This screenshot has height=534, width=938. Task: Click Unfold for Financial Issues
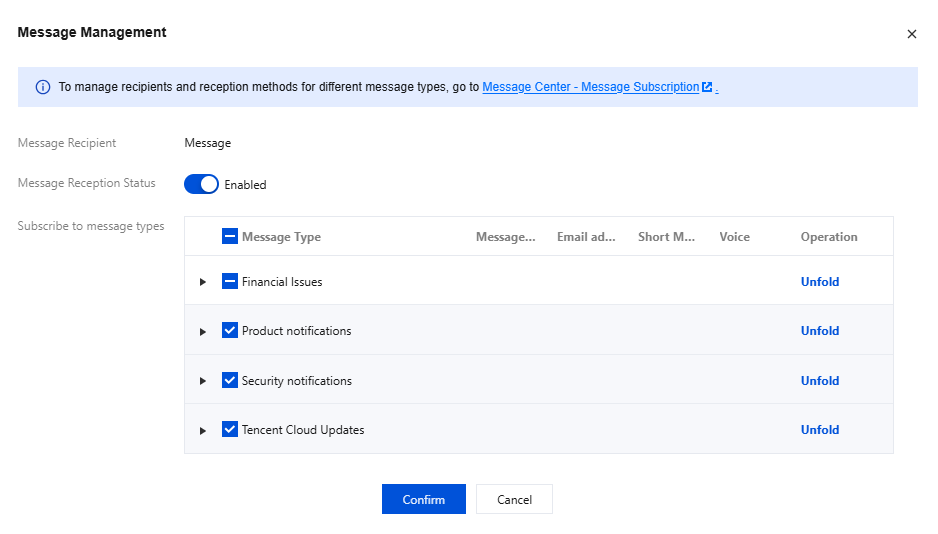819,282
